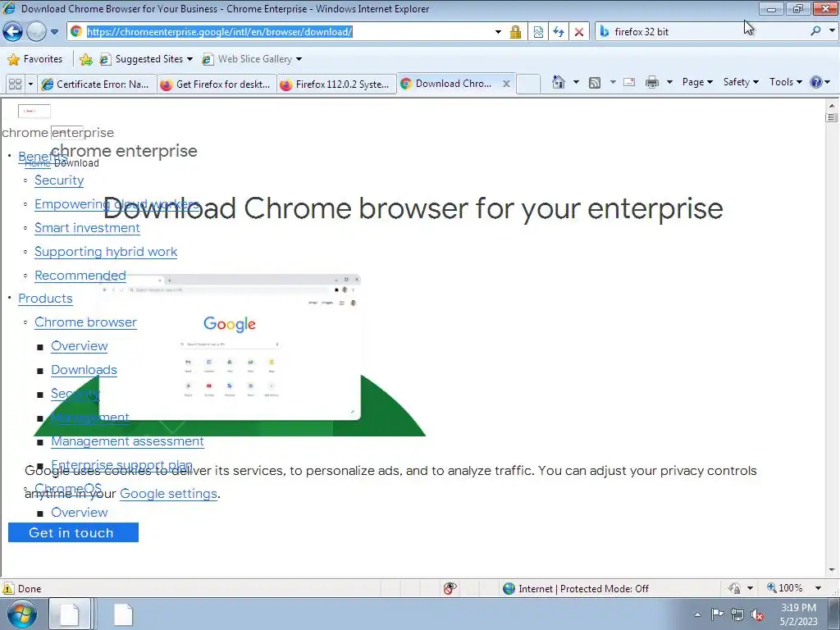Click the Google settings link

[x=168, y=493]
